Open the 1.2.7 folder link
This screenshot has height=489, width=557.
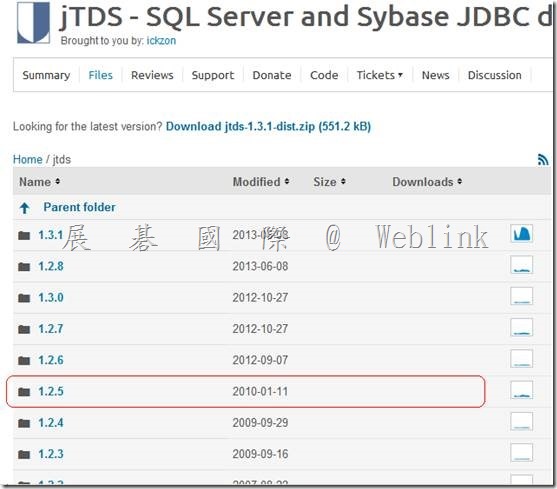tap(51, 329)
